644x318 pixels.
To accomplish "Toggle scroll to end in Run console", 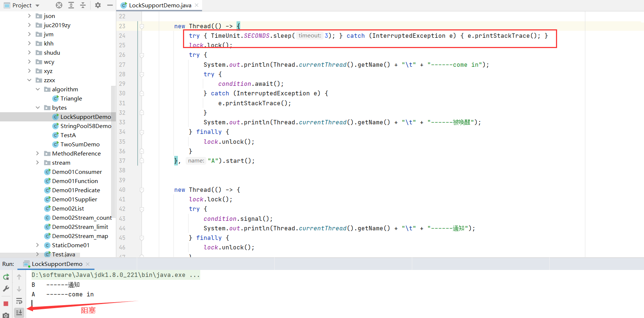I will click(19, 312).
